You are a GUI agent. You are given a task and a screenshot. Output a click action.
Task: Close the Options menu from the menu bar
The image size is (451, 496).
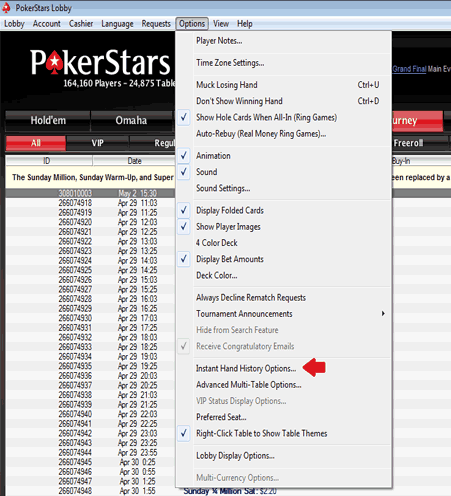(192, 24)
